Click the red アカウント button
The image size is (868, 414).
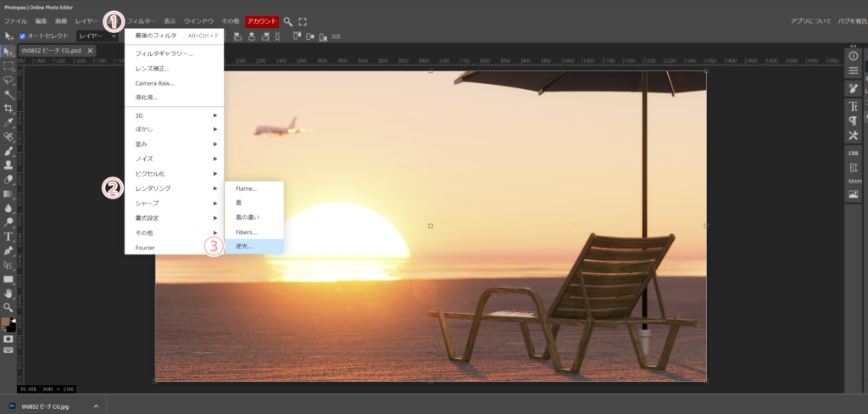click(x=262, y=20)
